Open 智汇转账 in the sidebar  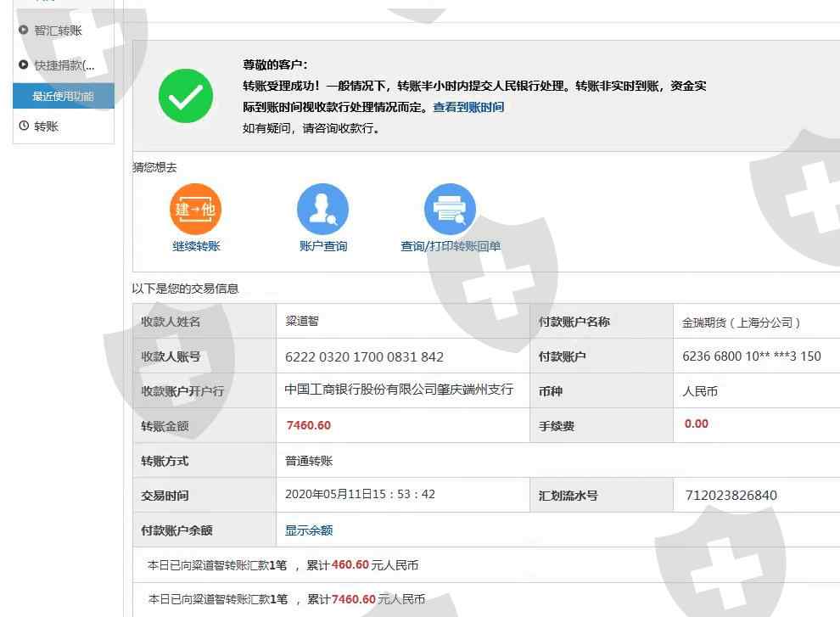pos(58,31)
